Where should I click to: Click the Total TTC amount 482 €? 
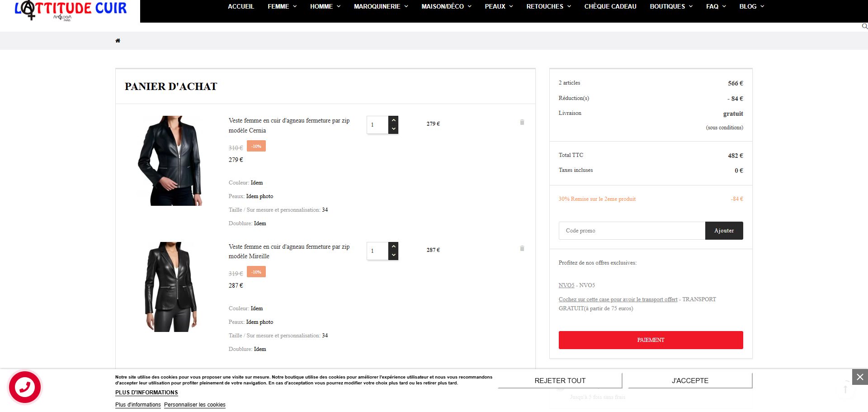[x=736, y=156]
